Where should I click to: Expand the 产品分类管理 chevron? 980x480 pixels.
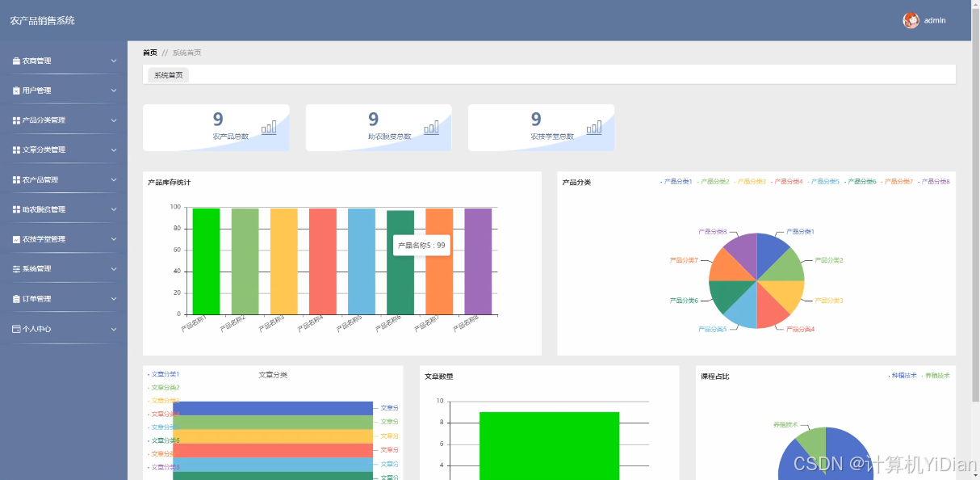coord(114,120)
